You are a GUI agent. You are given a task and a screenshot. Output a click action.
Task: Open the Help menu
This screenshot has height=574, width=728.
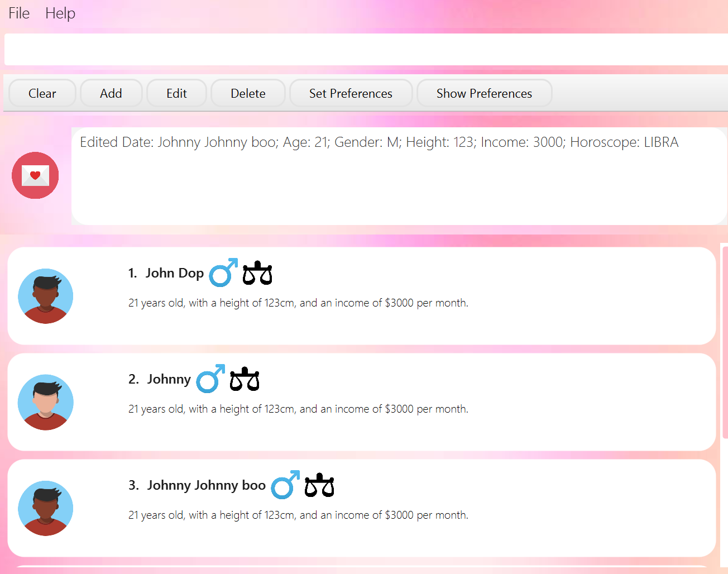[60, 13]
